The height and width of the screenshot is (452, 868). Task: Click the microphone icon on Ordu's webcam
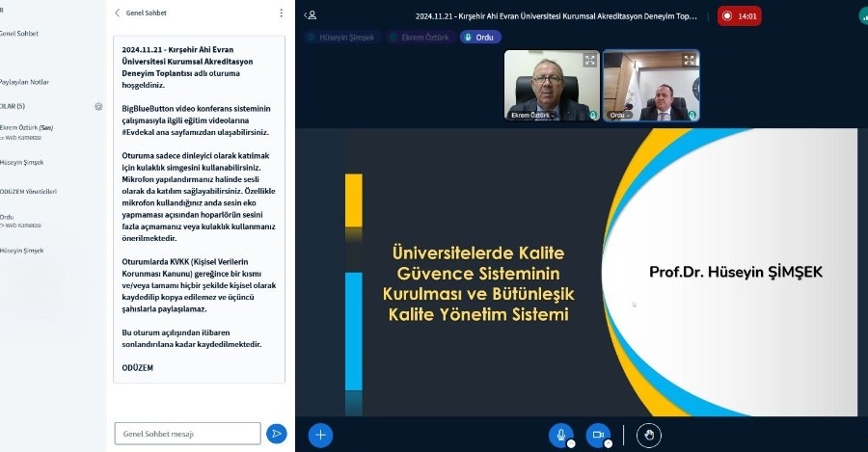coord(692,115)
